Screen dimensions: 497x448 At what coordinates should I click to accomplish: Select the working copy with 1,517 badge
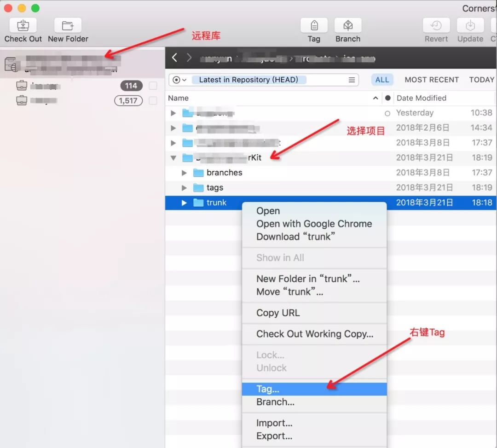(22, 100)
